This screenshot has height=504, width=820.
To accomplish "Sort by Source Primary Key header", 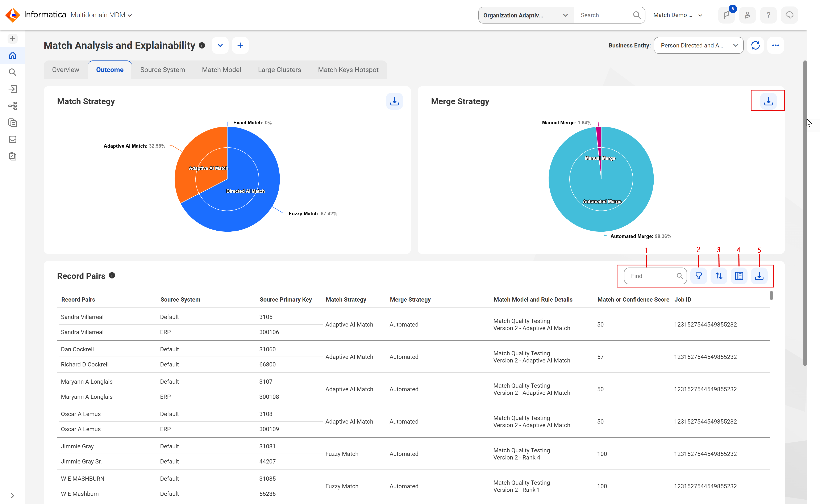I will point(286,299).
